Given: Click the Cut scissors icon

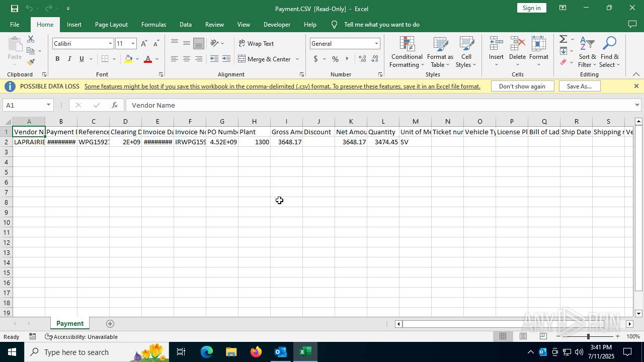Looking at the screenshot, I should tap(31, 39).
